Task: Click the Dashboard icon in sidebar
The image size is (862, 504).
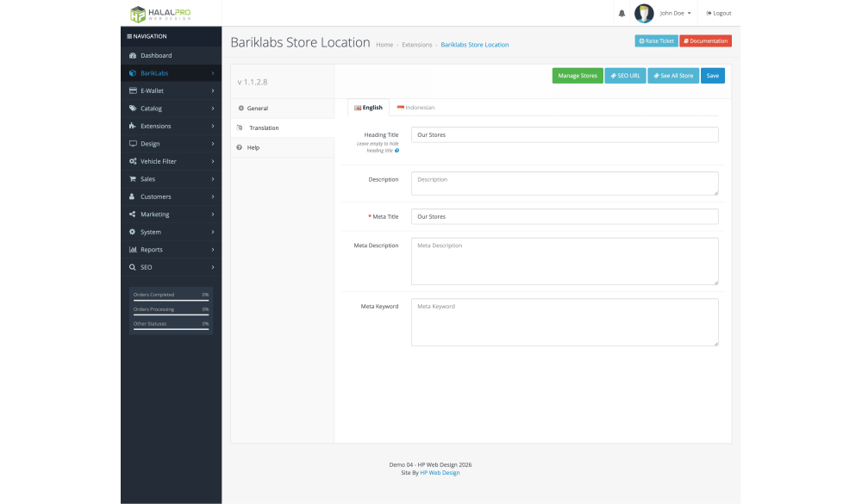Action: (133, 56)
